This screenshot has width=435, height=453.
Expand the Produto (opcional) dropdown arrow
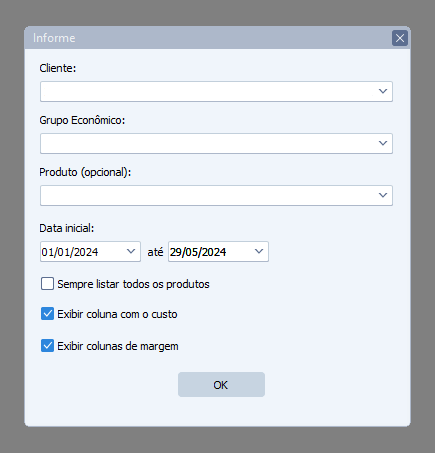tap(383, 195)
